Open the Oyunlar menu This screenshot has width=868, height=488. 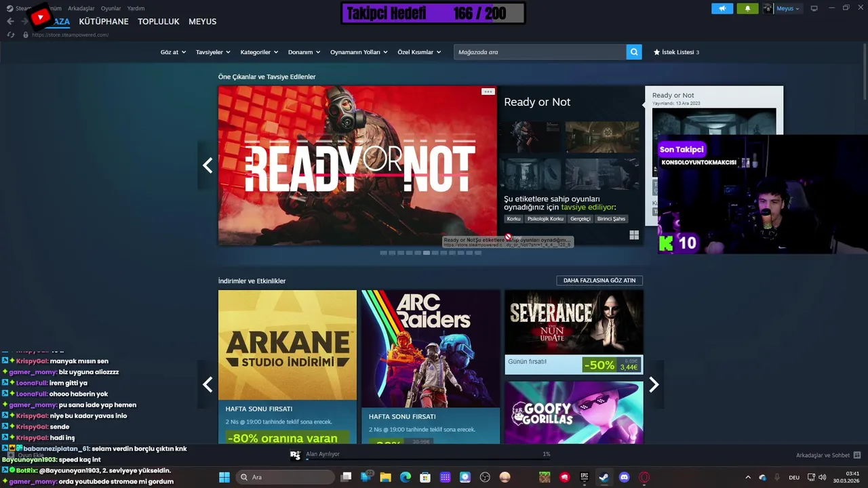tap(111, 9)
